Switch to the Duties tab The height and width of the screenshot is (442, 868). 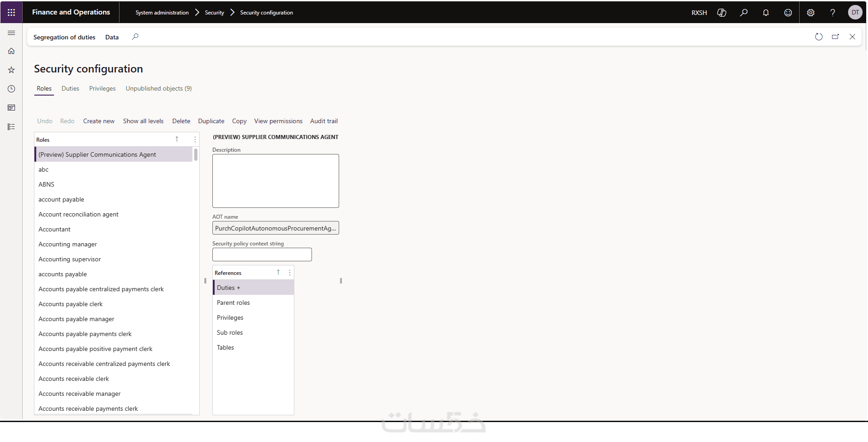70,89
